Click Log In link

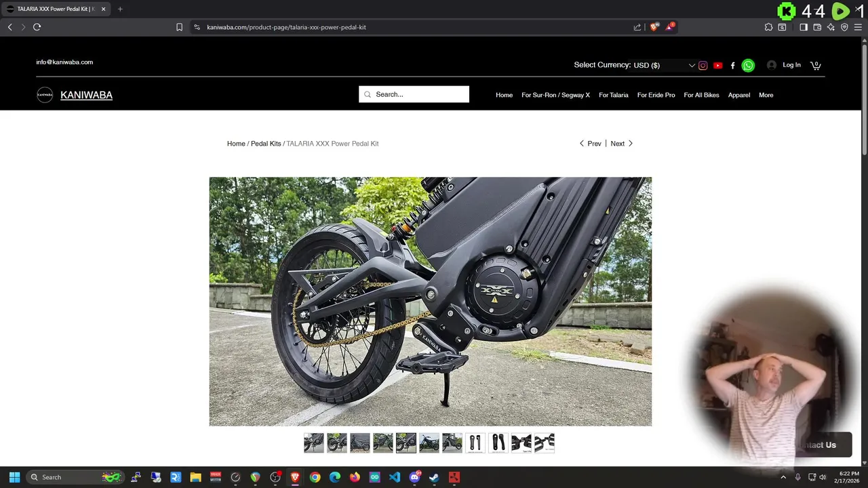(791, 65)
